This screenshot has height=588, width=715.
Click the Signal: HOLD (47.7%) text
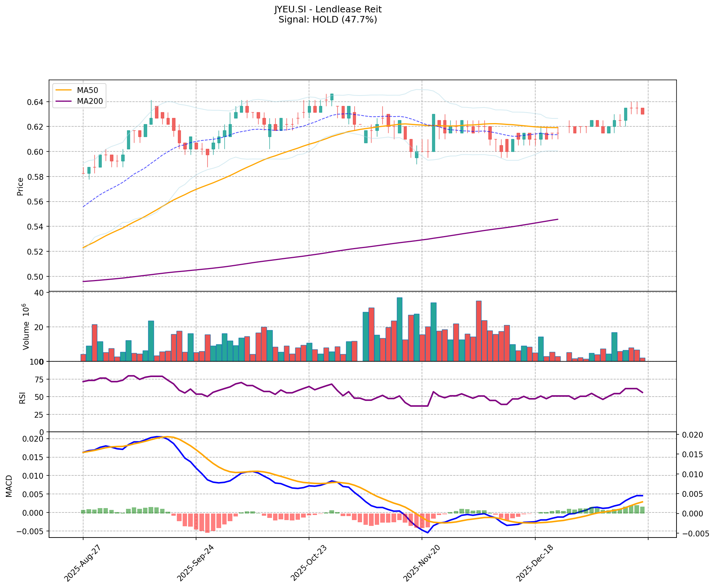pos(328,20)
